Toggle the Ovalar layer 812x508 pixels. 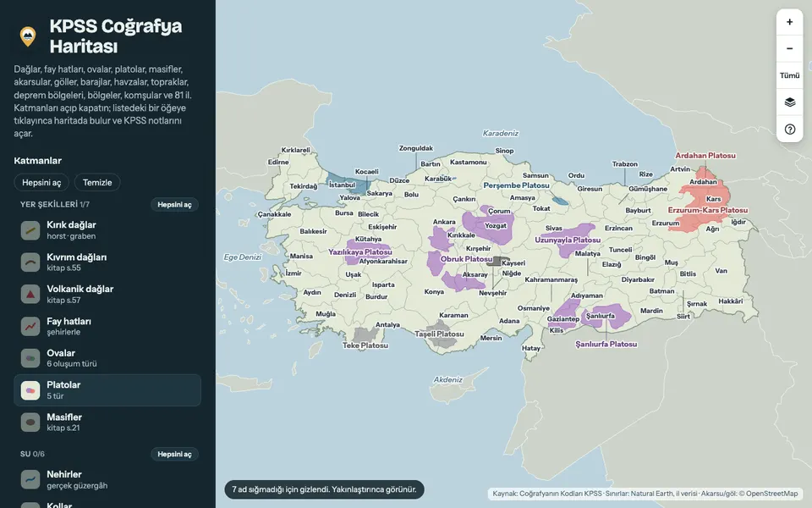point(107,358)
